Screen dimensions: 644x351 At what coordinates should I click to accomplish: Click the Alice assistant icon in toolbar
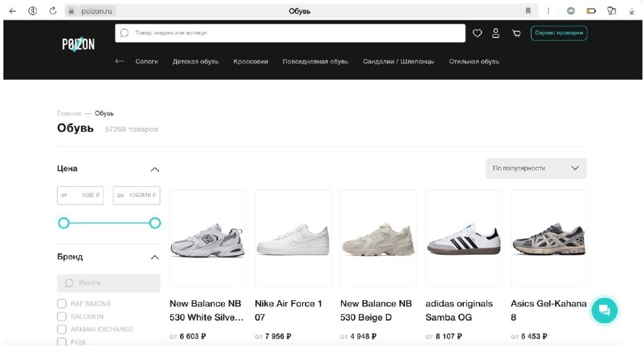[x=571, y=11]
